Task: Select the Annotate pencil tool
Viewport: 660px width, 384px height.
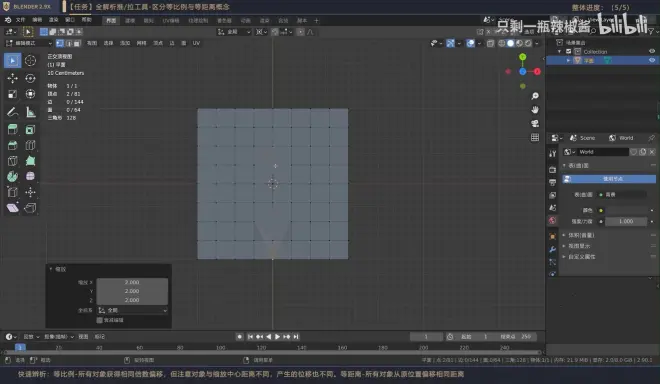Action: (x=13, y=112)
